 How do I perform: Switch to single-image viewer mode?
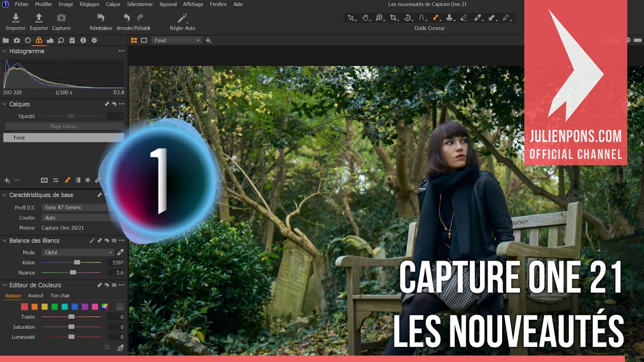coord(144,40)
